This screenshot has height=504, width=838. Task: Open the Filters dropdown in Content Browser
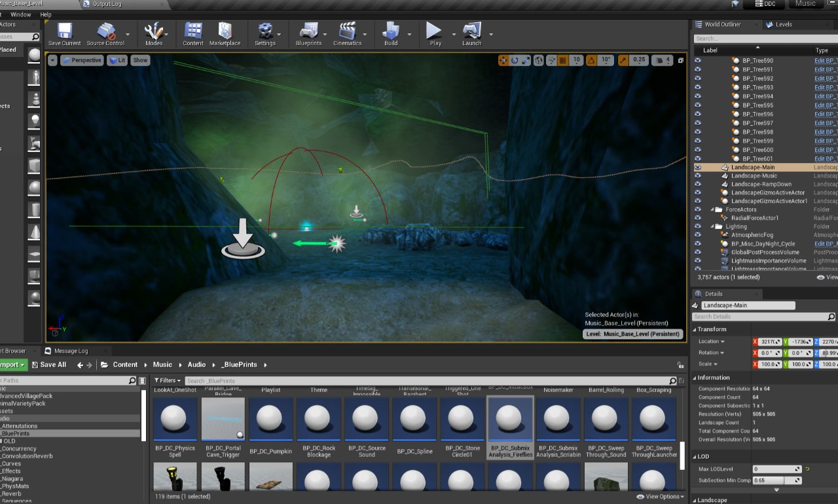tap(168, 380)
